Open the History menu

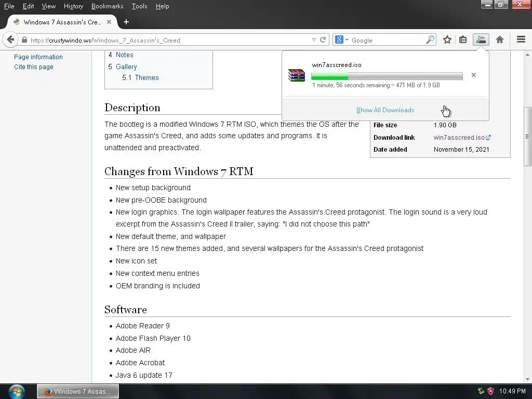pyautogui.click(x=73, y=6)
